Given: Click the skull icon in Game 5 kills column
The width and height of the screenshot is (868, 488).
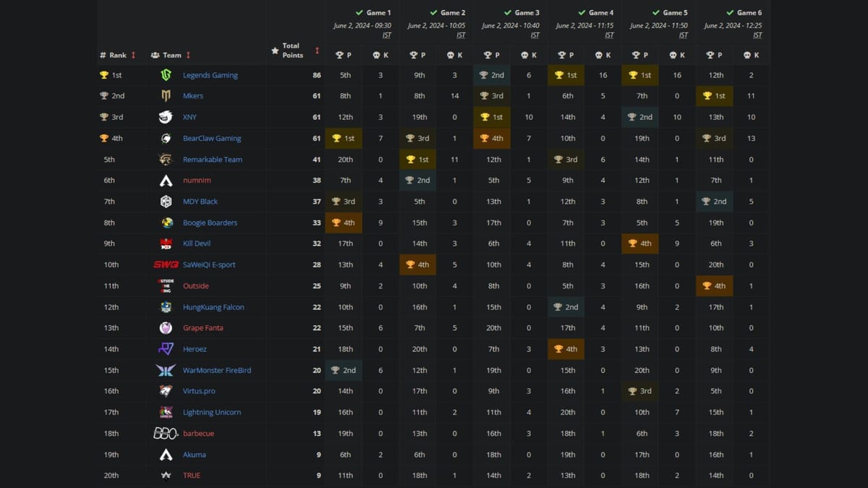Looking at the screenshot, I should tap(671, 54).
